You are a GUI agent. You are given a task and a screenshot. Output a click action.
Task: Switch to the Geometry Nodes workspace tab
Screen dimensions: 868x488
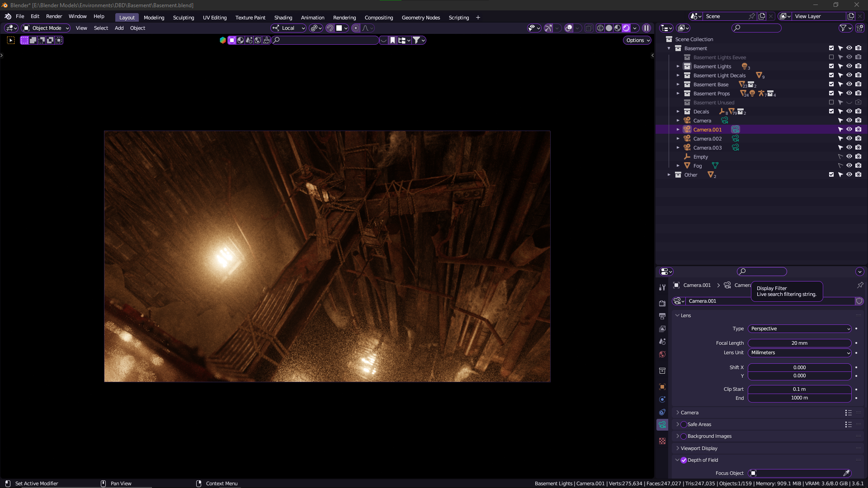[x=420, y=18]
